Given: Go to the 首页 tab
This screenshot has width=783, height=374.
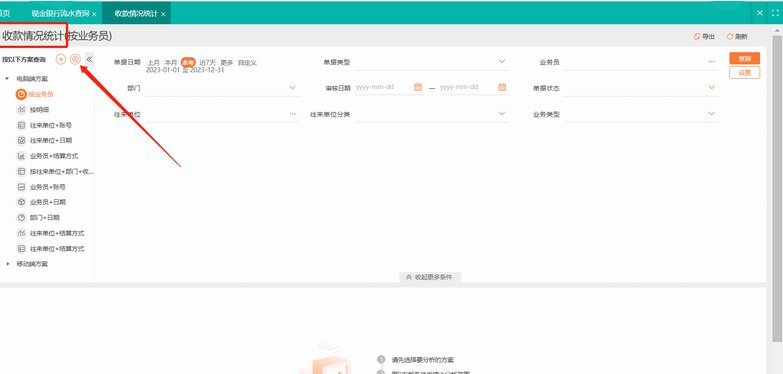Looking at the screenshot, I should pos(4,13).
